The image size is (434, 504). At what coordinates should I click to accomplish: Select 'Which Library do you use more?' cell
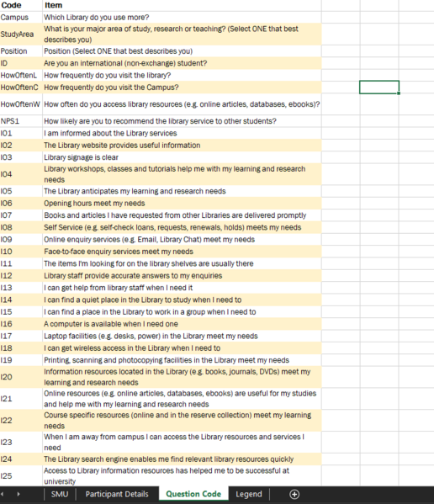(182, 18)
